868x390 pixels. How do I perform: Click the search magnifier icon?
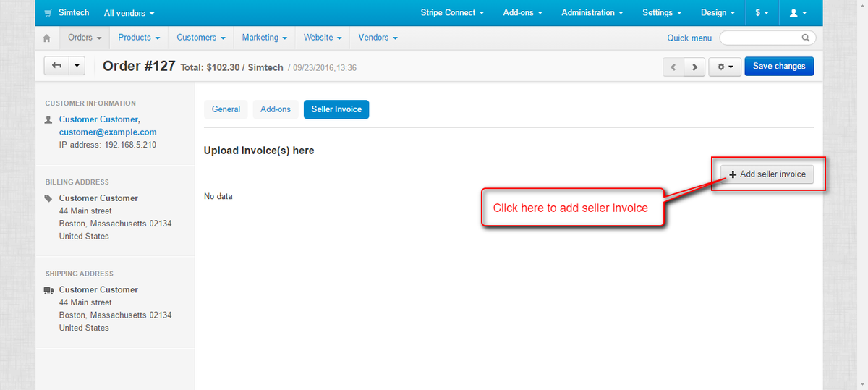(806, 38)
